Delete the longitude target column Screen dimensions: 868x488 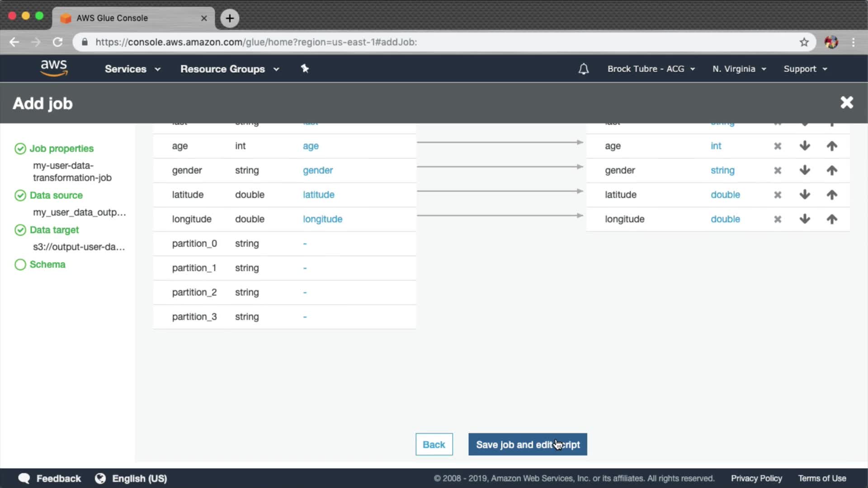(x=777, y=219)
